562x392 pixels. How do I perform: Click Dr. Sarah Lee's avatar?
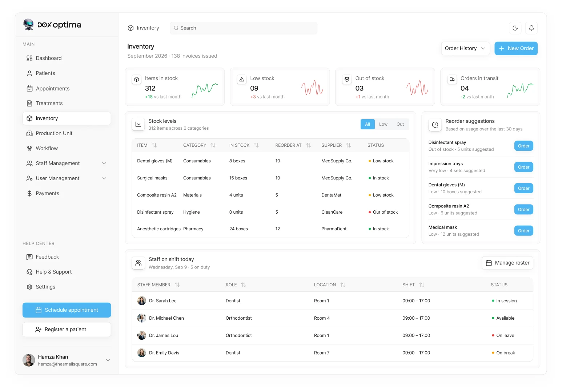[x=141, y=301]
